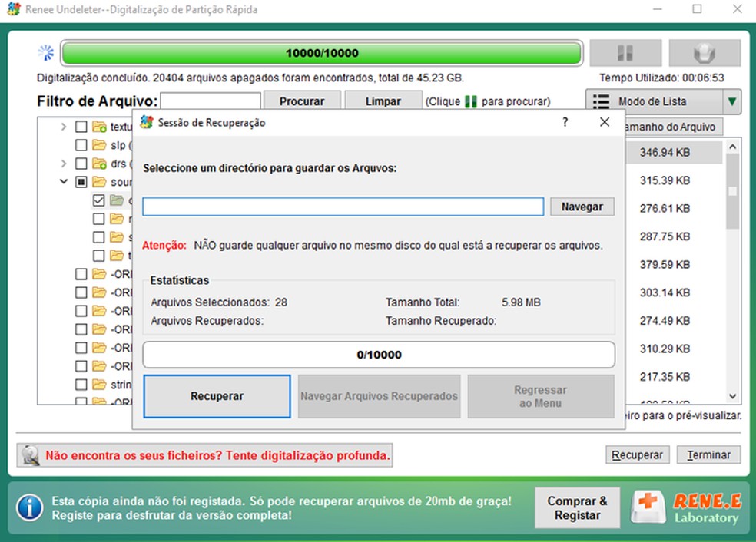Toggle checkbox for the drs folder
This screenshot has height=542, width=756.
[81, 164]
